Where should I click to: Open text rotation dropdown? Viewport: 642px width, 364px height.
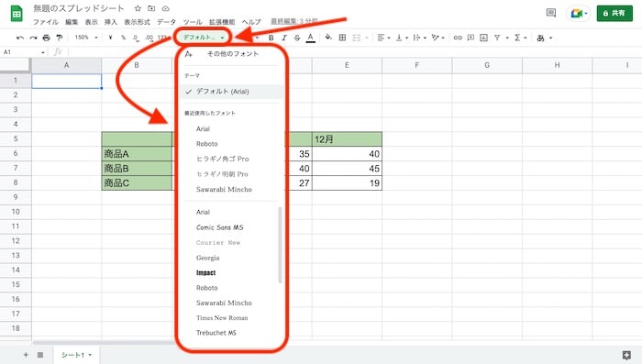[437, 38]
